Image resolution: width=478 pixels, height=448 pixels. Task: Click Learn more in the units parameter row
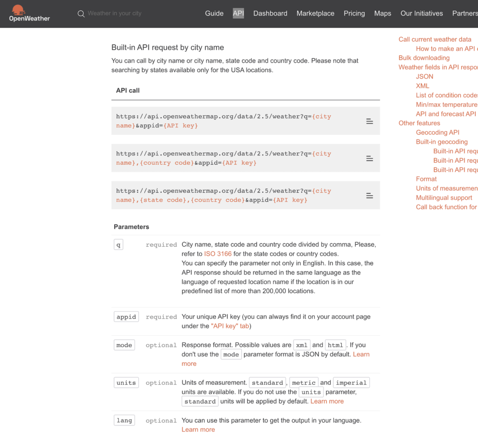[x=327, y=401]
